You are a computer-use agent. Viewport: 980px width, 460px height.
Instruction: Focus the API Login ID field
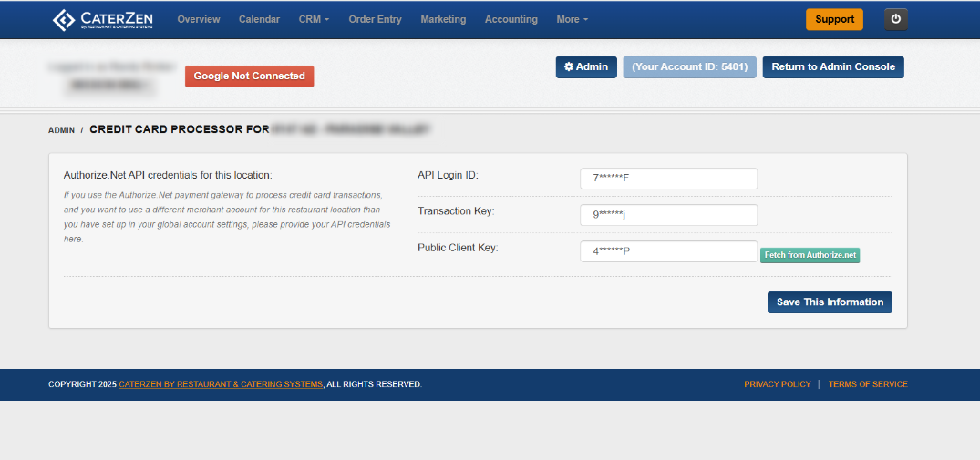[669, 179]
